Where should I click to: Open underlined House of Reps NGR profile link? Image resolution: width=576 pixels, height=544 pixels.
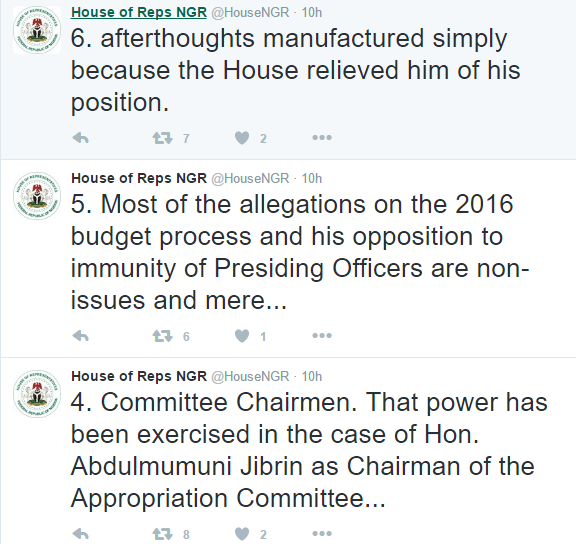point(139,12)
